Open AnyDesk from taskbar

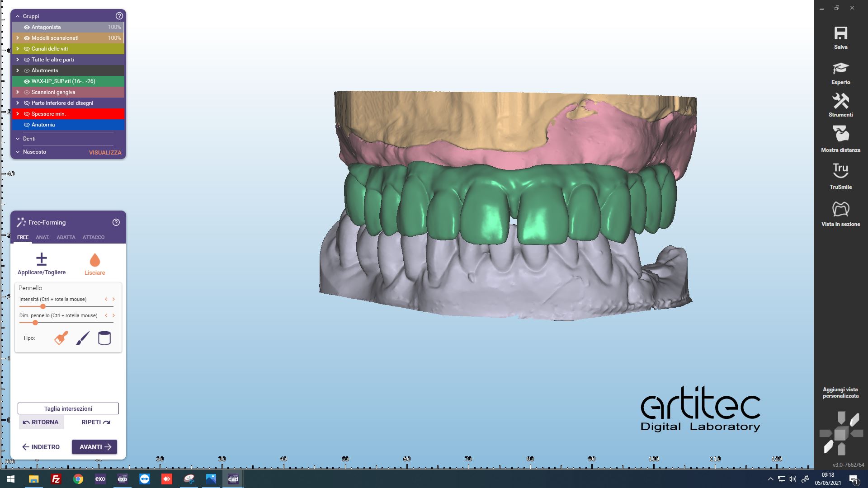coord(167,479)
